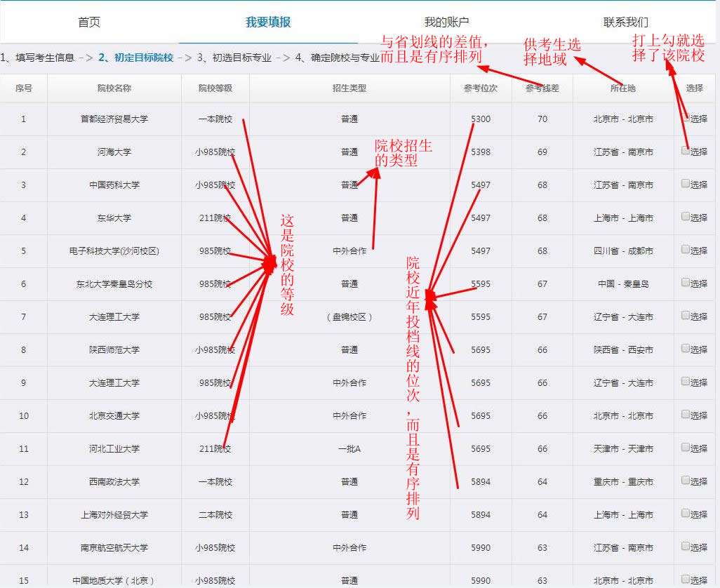Check 选择 box for 南京航空航天大学
The image size is (720, 588).
tap(686, 547)
